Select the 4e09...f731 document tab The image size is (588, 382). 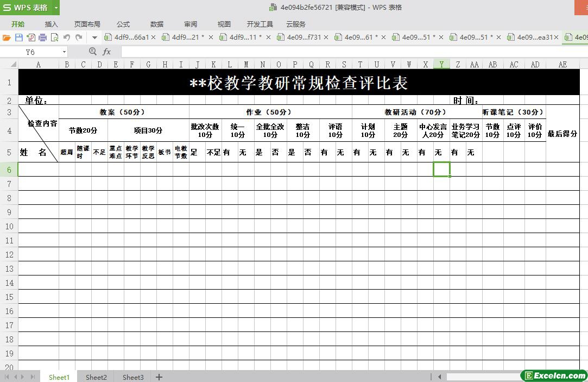pyautogui.click(x=304, y=37)
